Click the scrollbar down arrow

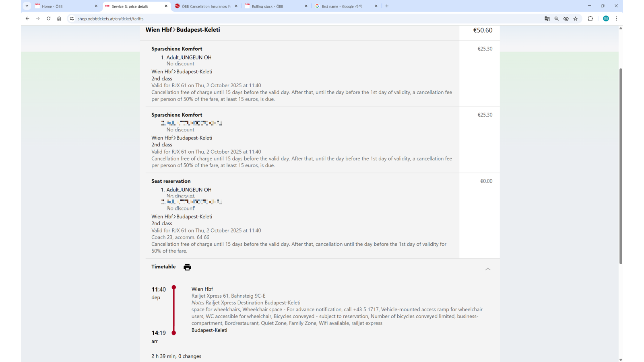[621, 360]
